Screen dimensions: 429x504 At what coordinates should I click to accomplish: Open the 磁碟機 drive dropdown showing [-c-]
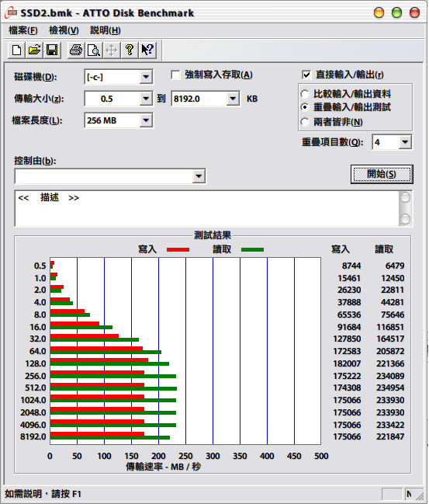[x=146, y=77]
